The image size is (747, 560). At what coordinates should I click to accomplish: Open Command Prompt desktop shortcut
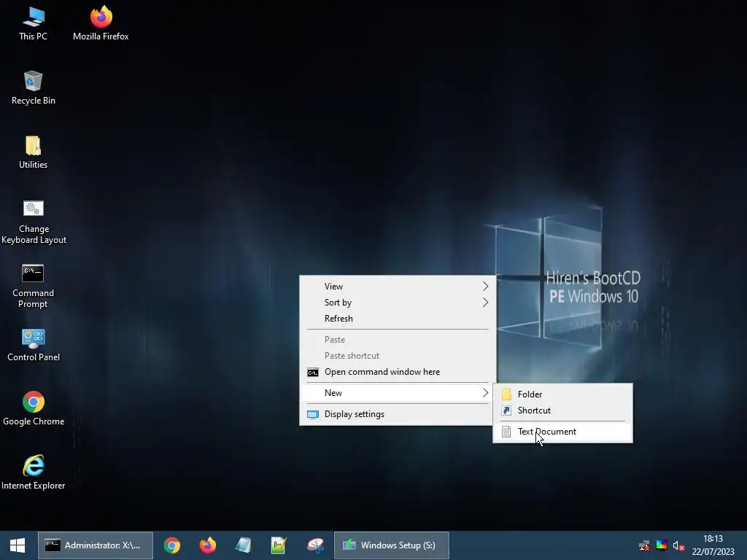[x=34, y=286]
